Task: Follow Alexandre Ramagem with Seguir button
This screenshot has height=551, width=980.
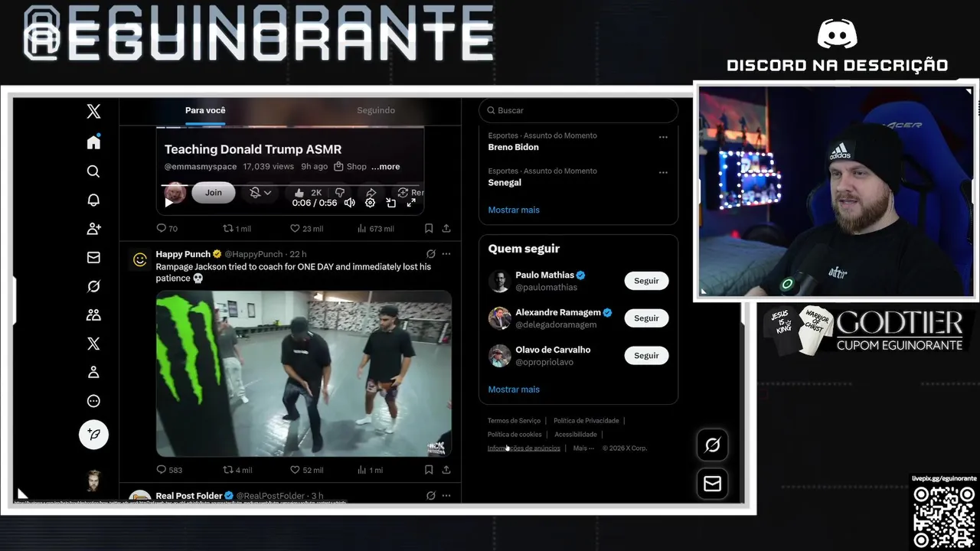Action: [x=646, y=318]
